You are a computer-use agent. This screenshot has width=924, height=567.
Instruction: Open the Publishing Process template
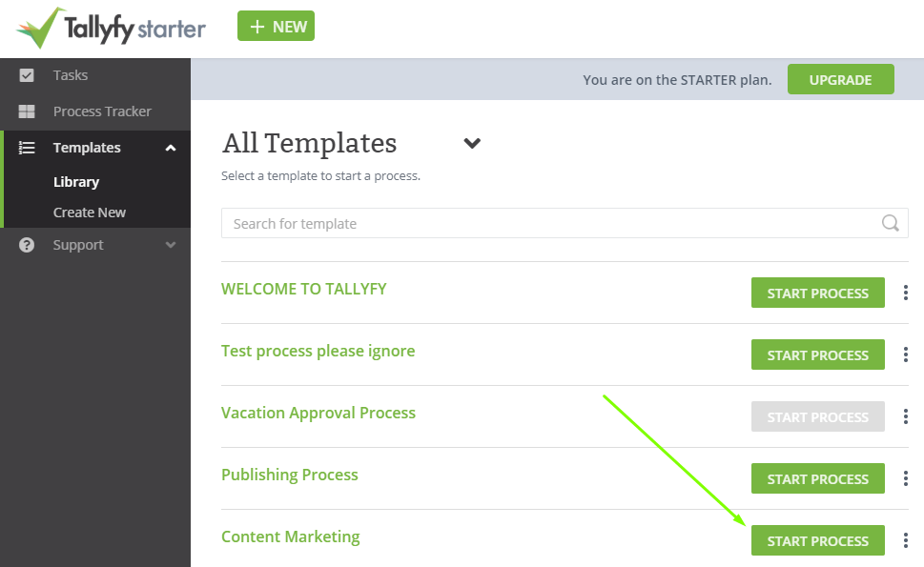click(x=289, y=474)
